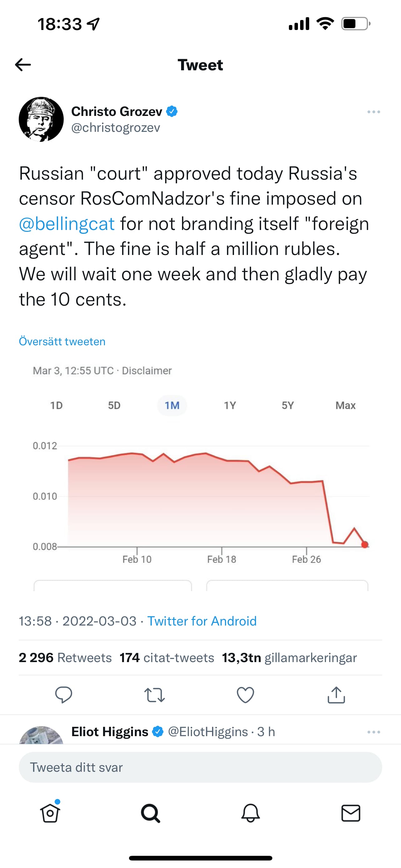401x868 pixels.
Task: View the 2 296 Retweets list
Action: pyautogui.click(x=65, y=658)
